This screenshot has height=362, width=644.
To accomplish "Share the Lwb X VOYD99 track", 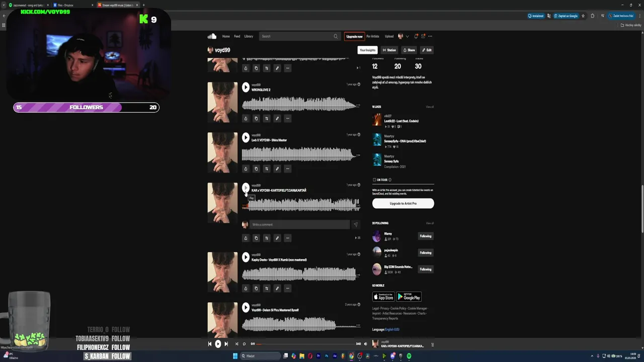I will [246, 168].
